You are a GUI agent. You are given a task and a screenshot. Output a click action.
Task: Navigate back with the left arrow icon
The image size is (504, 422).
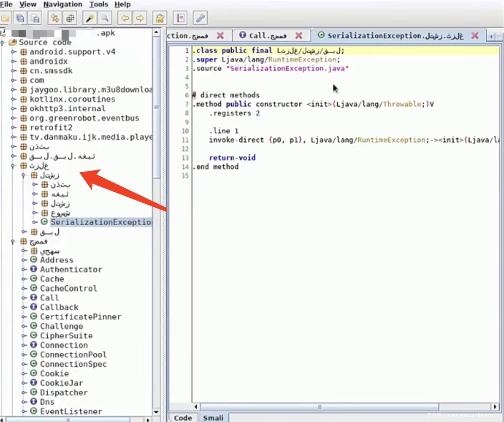pos(125,18)
